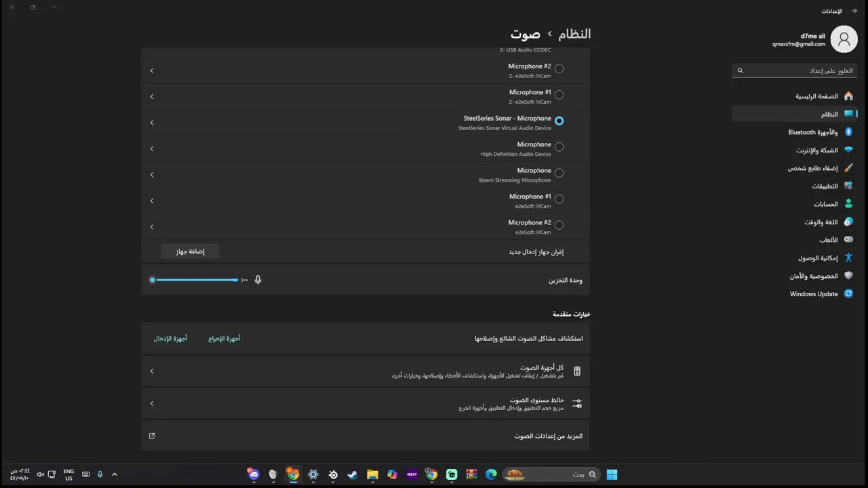Expand Microphone #1 e2eSoft iVCam chevron
The width and height of the screenshot is (868, 488).
[152, 201]
